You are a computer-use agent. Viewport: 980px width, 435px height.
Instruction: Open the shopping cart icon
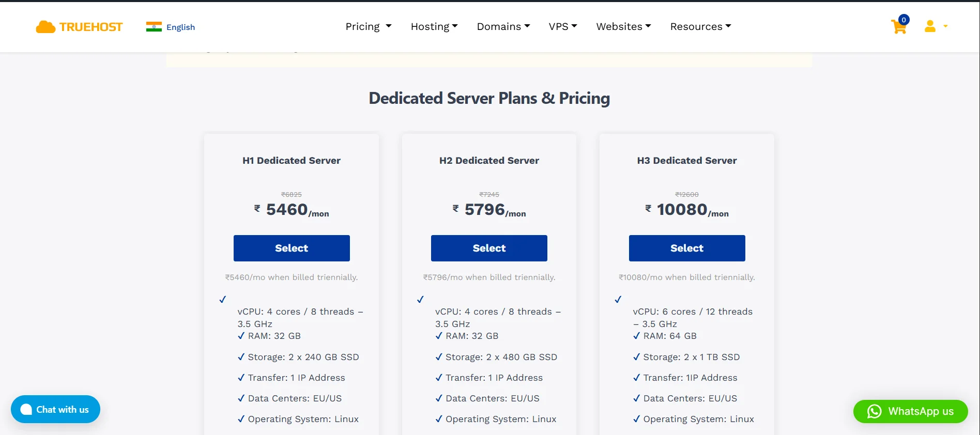tap(899, 27)
